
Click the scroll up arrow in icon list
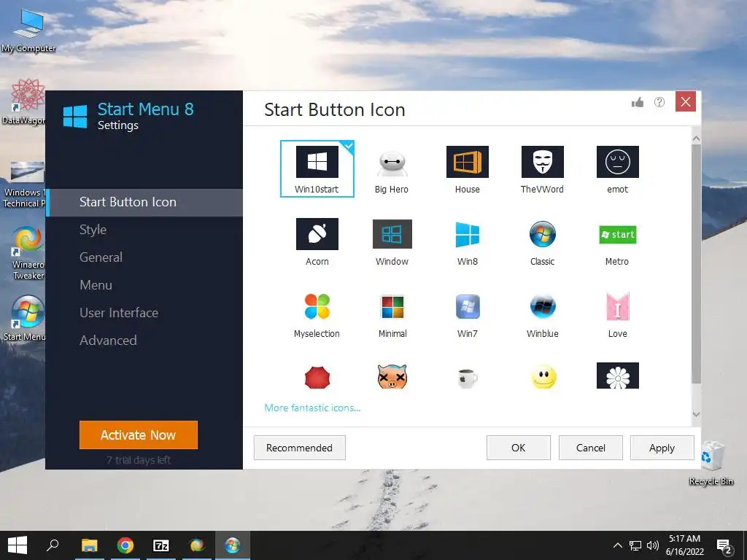[696, 139]
